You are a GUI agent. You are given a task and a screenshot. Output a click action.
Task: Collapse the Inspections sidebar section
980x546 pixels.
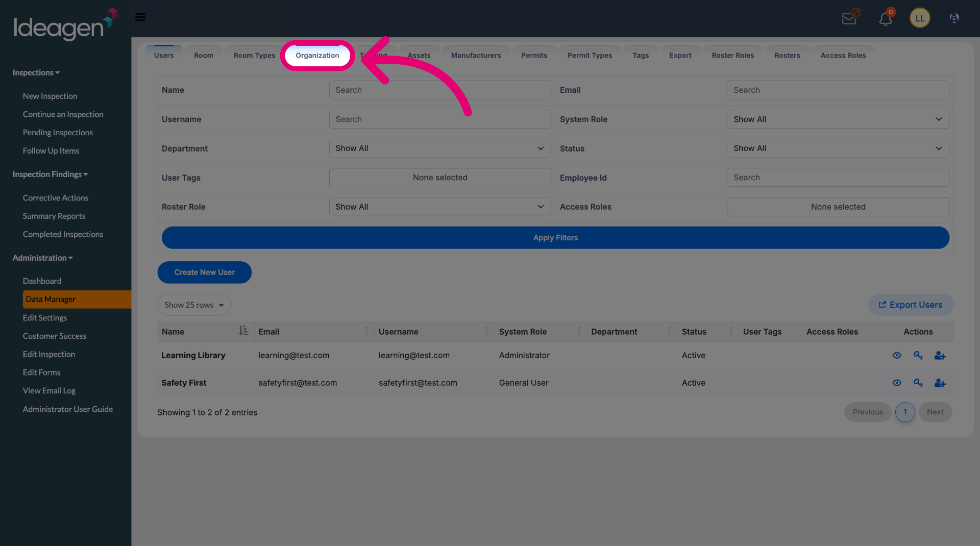click(36, 73)
